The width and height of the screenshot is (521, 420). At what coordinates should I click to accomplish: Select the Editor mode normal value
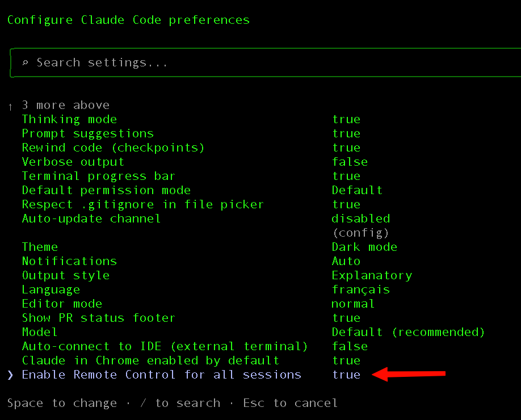tap(353, 304)
